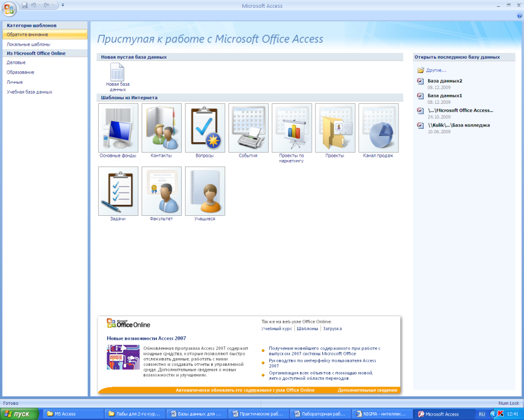Screen dimensions: 524x420
Task: Open recent Microsoft Office Access database
Action: [460, 110]
